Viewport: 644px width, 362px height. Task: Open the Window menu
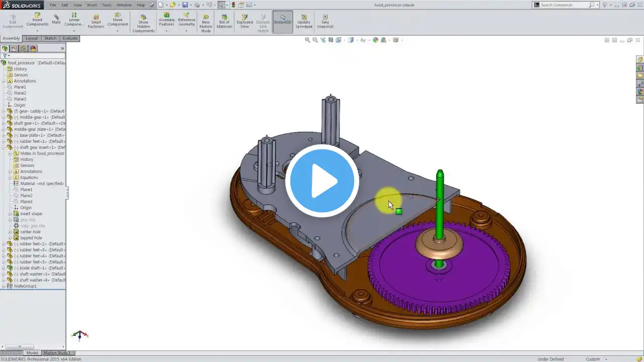coord(124,5)
